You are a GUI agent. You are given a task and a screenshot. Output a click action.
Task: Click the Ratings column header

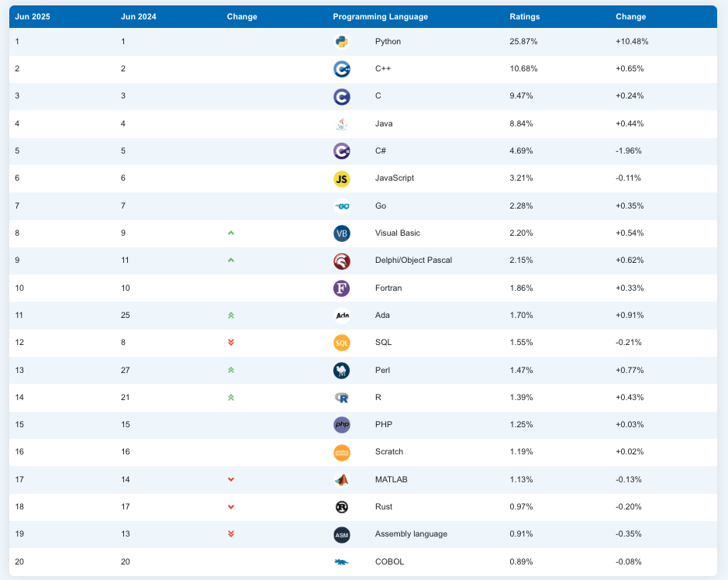click(x=524, y=17)
